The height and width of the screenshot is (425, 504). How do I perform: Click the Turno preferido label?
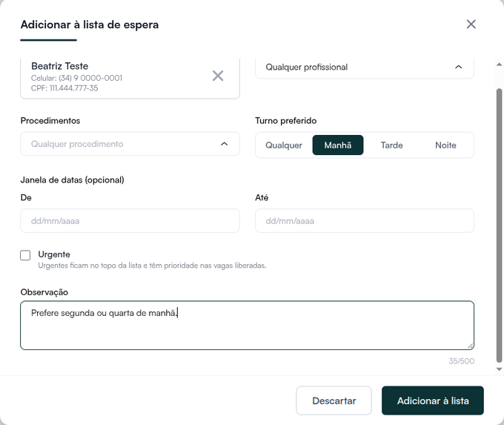(x=286, y=121)
